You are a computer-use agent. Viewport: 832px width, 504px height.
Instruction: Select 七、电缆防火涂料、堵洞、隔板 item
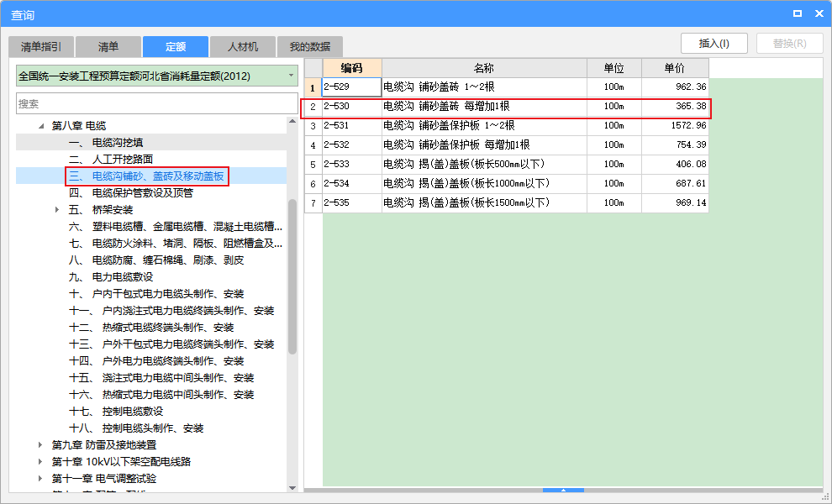coord(176,244)
